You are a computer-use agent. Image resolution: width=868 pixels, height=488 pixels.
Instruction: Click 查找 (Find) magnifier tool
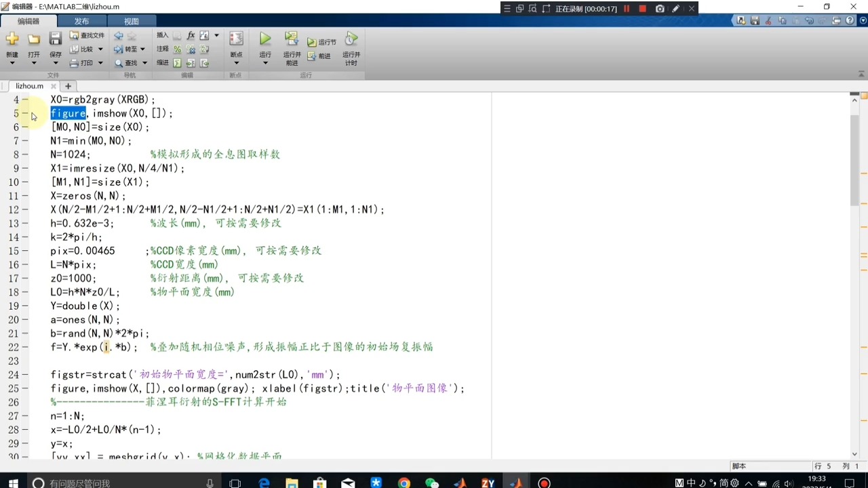click(x=126, y=63)
